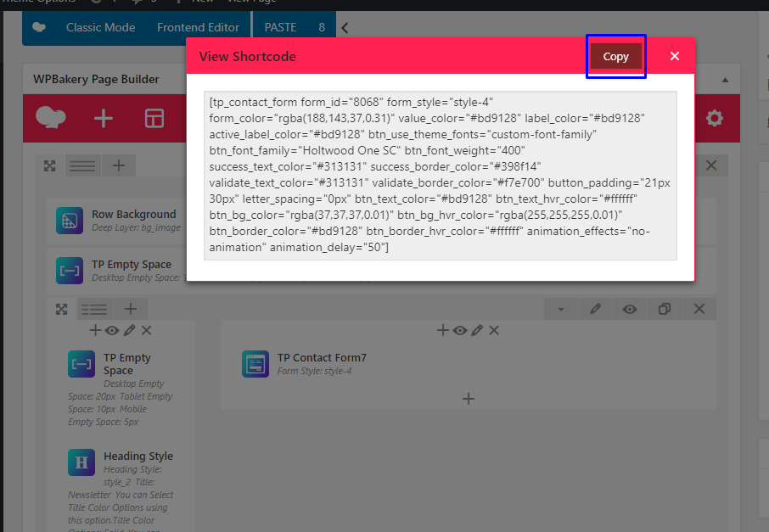This screenshot has height=532, width=769.
Task: Select the Heading Style element title
Action: pyautogui.click(x=138, y=456)
